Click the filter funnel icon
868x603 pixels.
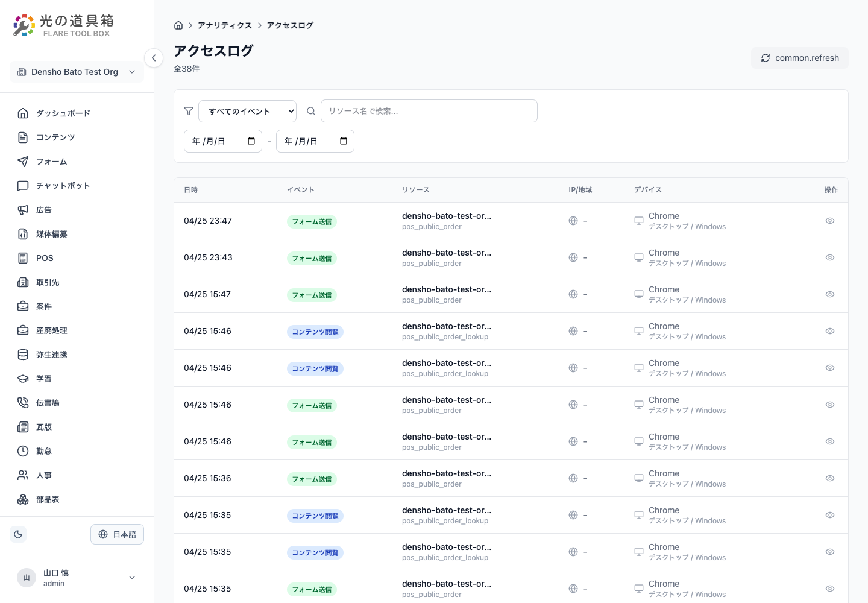[189, 111]
